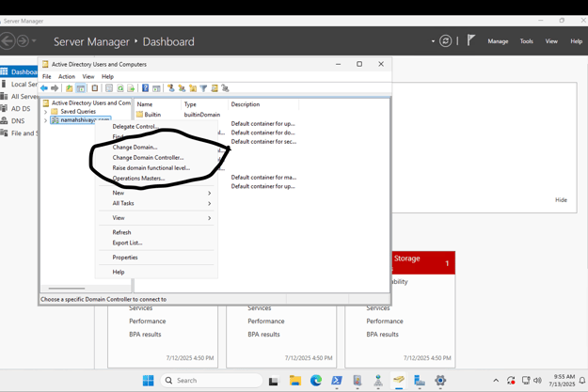Viewport: 588px width, 392px height.
Task: Click the Description column header
Action: (263, 104)
